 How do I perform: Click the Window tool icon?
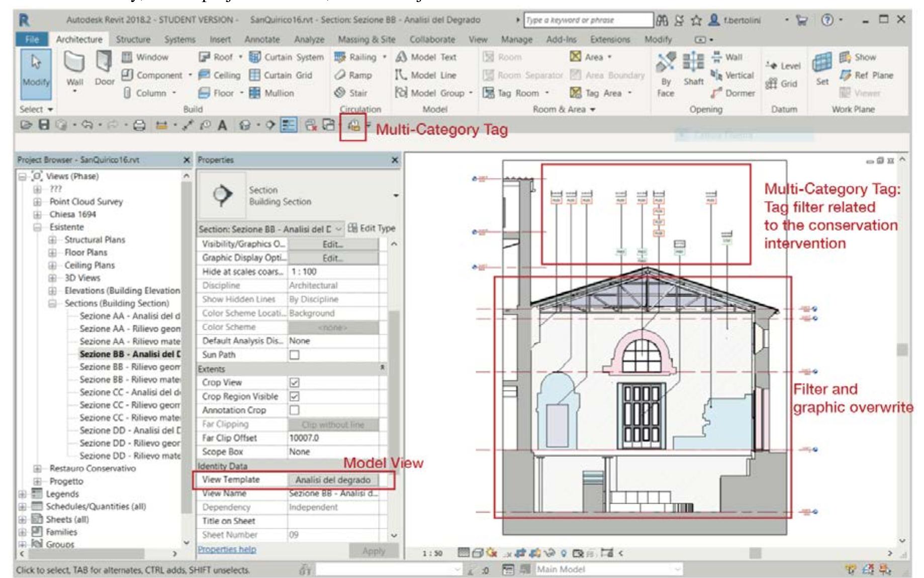(127, 57)
